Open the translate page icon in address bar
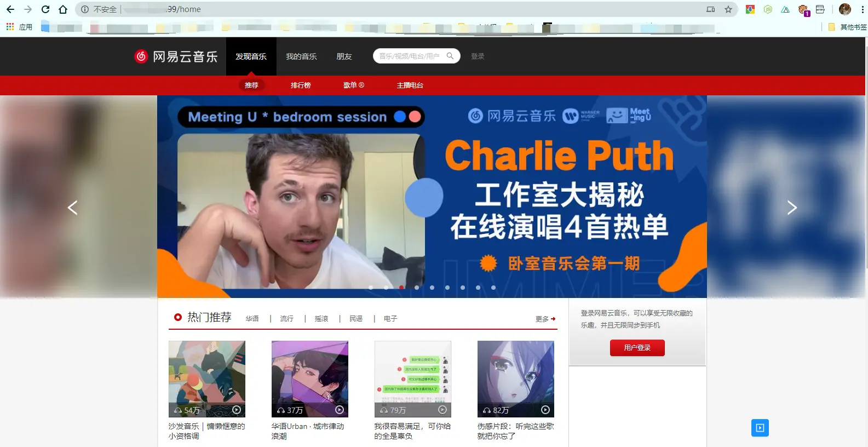 click(711, 9)
